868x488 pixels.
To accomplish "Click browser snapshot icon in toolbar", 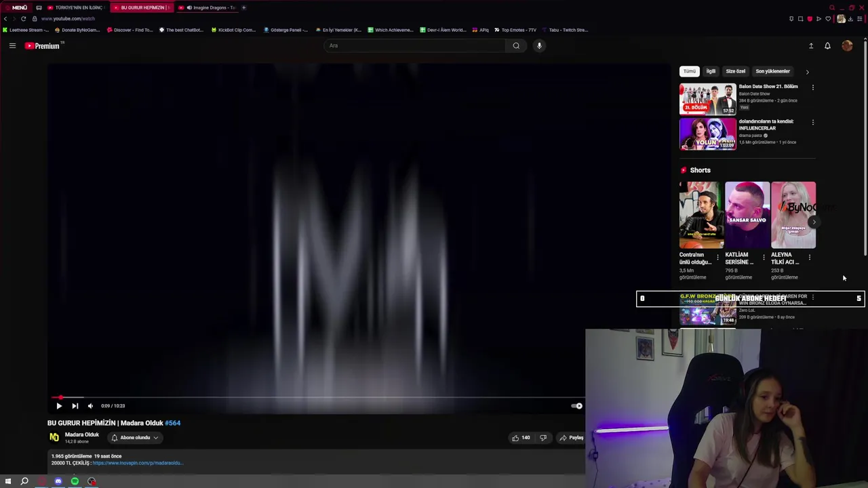I will 800,19.
